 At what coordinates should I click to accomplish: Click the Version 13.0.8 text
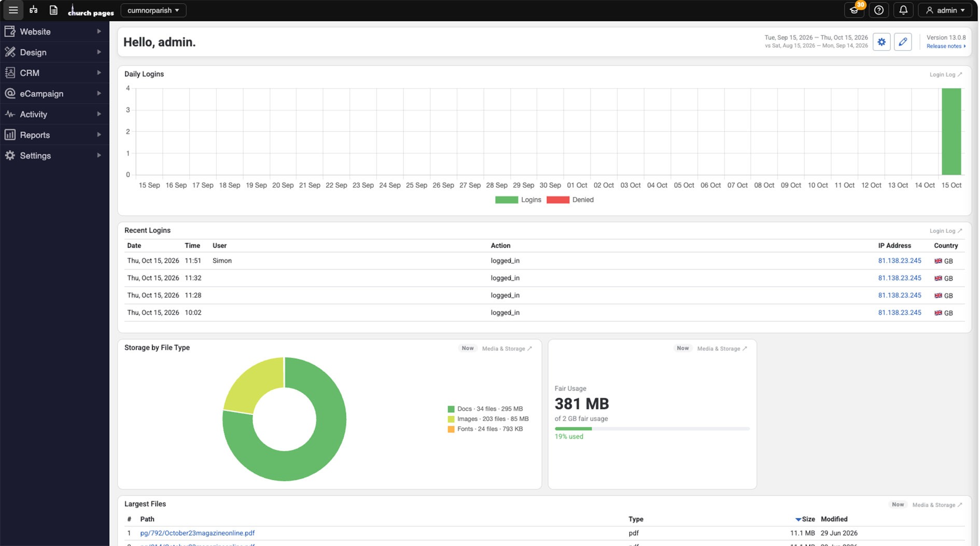946,37
